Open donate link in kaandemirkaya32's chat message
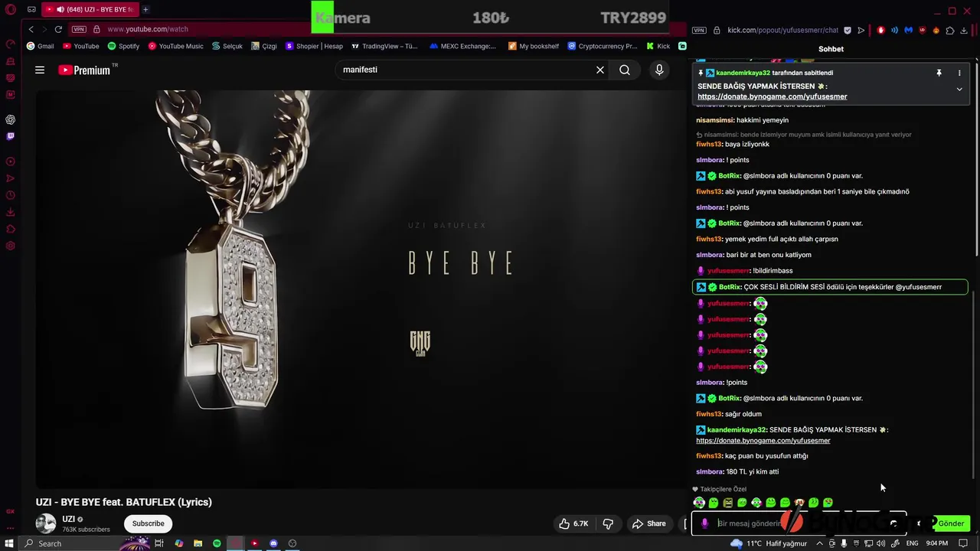The image size is (980, 551). [x=763, y=440]
